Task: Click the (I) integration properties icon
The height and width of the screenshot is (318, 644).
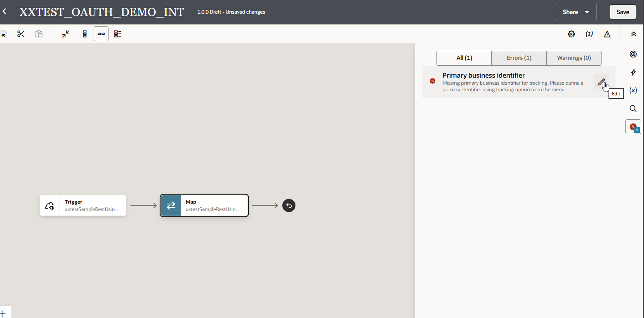Action: click(589, 34)
